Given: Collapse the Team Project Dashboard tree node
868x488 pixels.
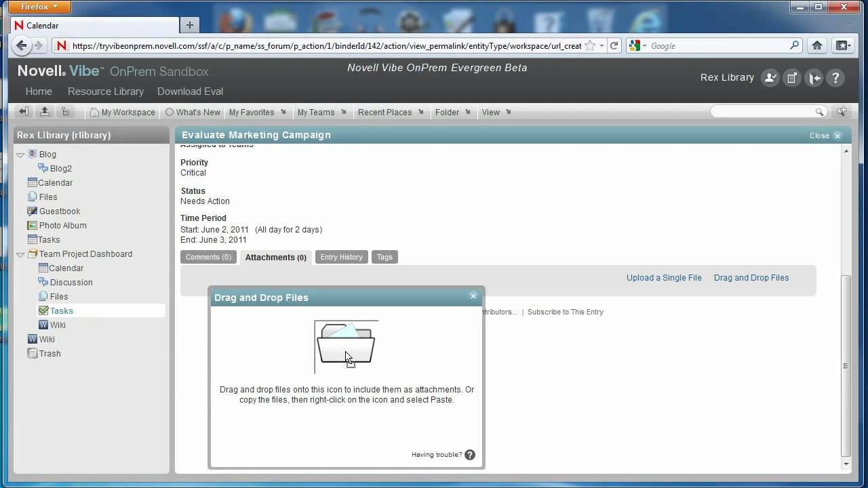Looking at the screenshot, I should [x=20, y=255].
